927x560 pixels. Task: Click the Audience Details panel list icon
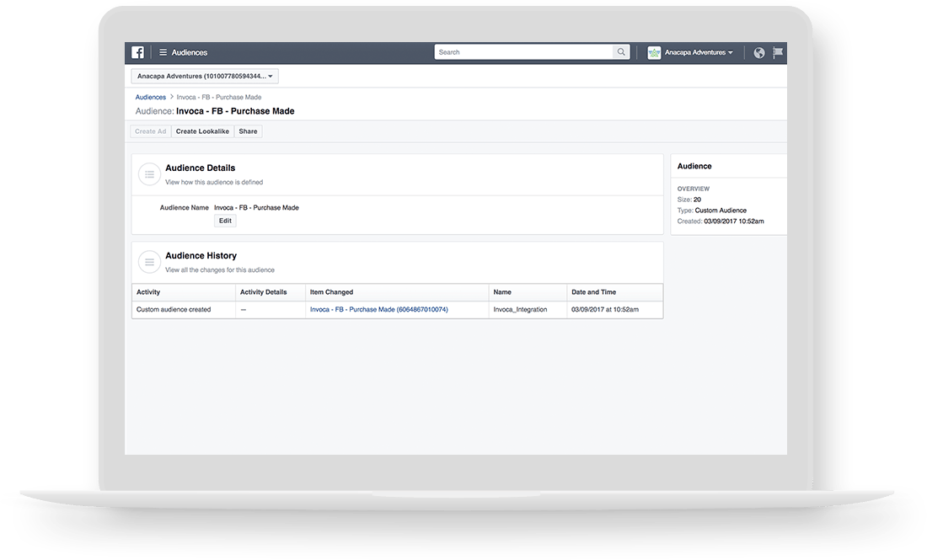[x=149, y=173]
